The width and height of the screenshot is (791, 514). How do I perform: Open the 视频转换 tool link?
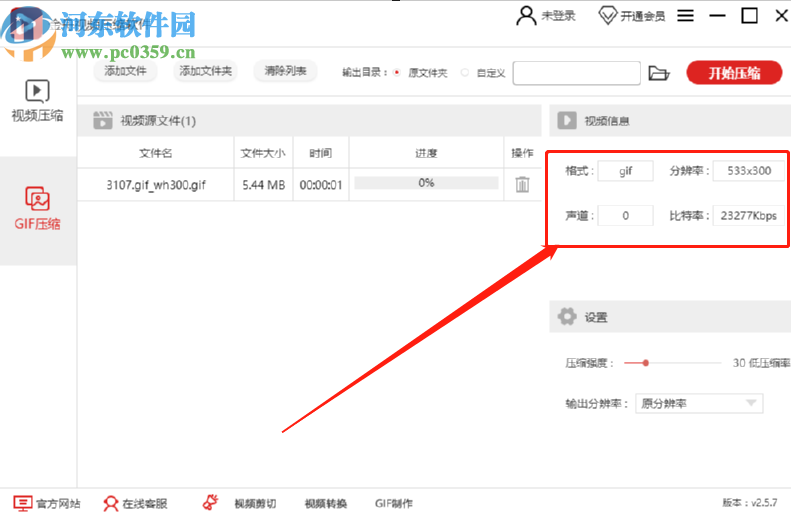coord(326,503)
